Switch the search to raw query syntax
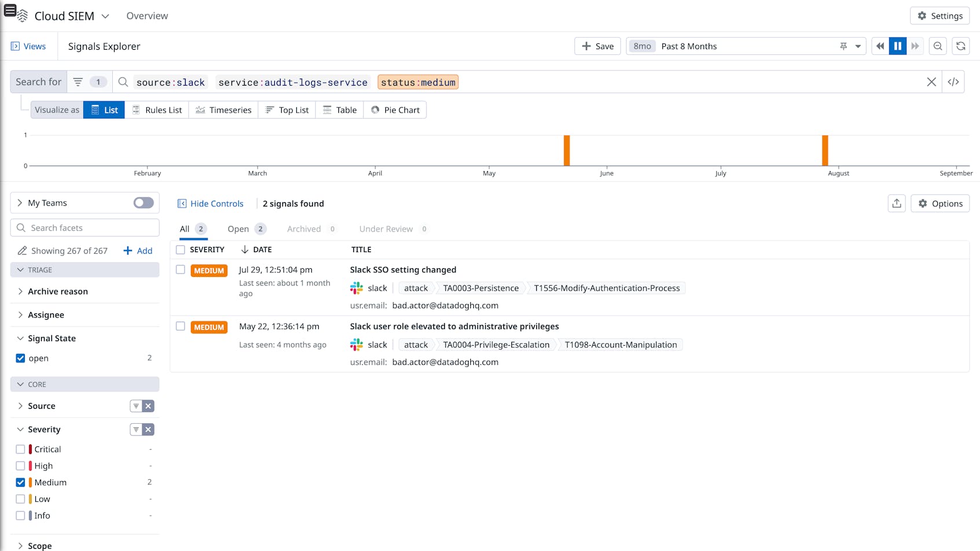The image size is (980, 551). 953,82
